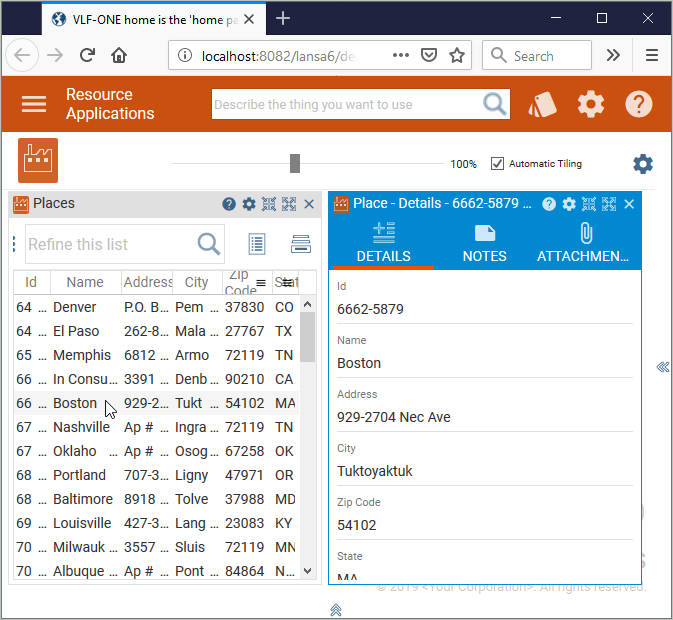Open tiling settings gear icon
The width and height of the screenshot is (673, 620).
click(x=643, y=164)
